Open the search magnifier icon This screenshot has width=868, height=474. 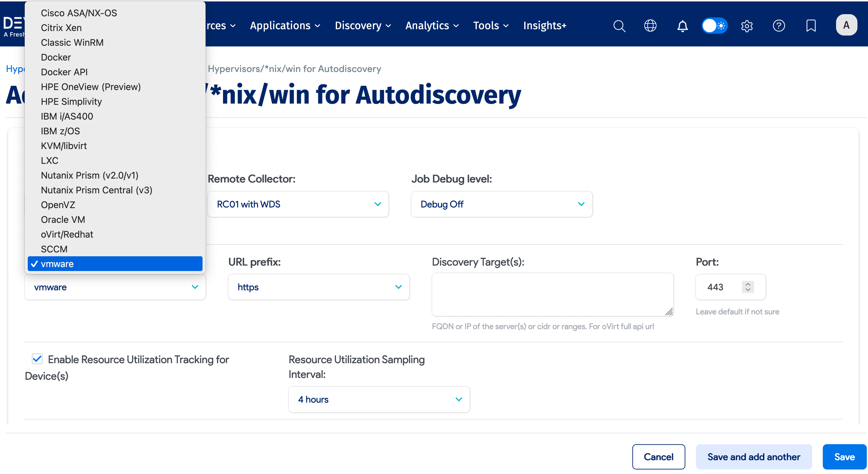point(619,26)
